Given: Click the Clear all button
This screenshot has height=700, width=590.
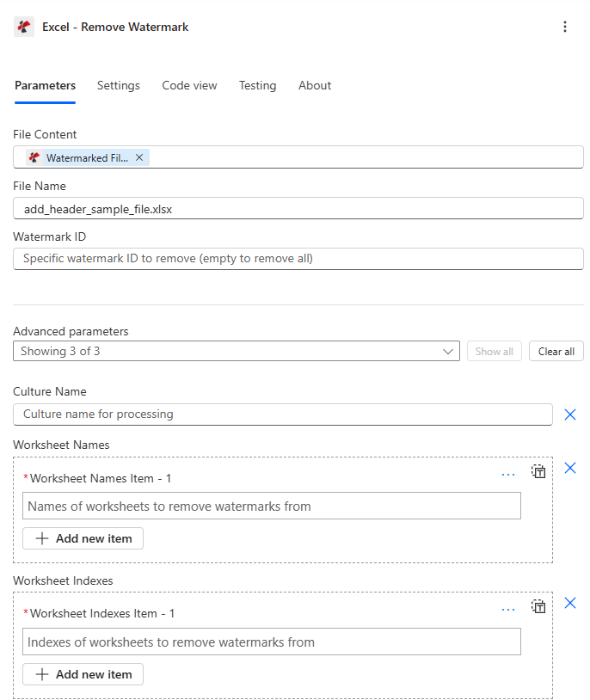Looking at the screenshot, I should pos(556,352).
